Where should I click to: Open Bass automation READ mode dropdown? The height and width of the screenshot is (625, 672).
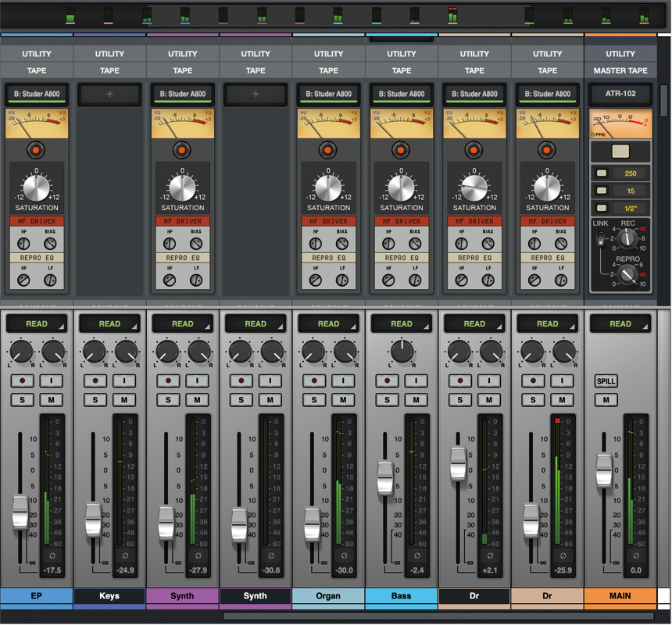402,324
